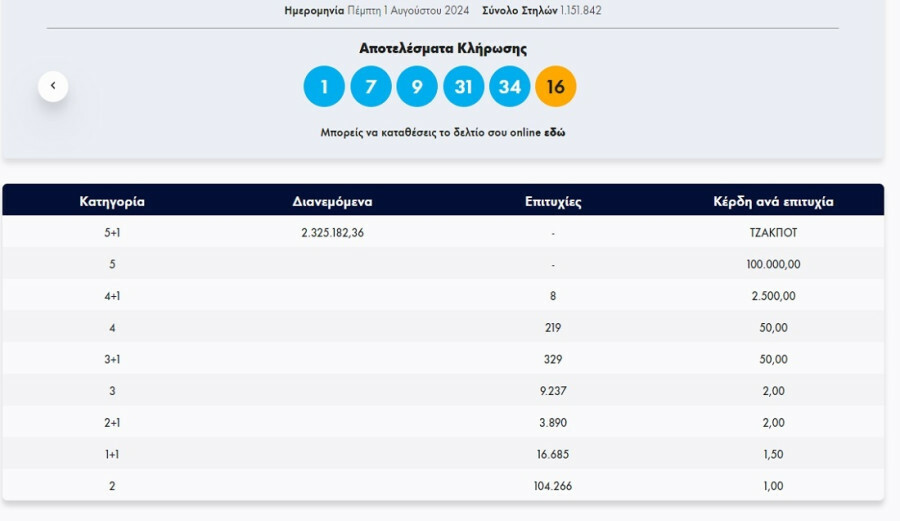Click the blue number 31 ball

pos(463,87)
